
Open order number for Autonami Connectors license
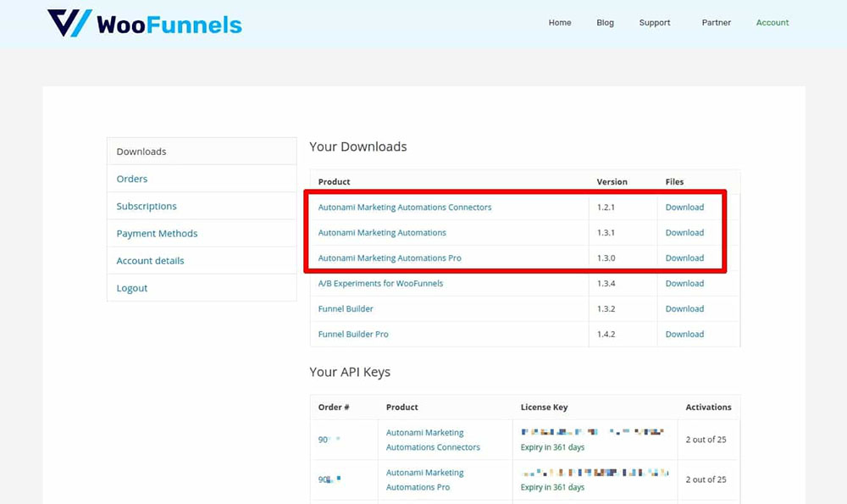pyautogui.click(x=329, y=440)
